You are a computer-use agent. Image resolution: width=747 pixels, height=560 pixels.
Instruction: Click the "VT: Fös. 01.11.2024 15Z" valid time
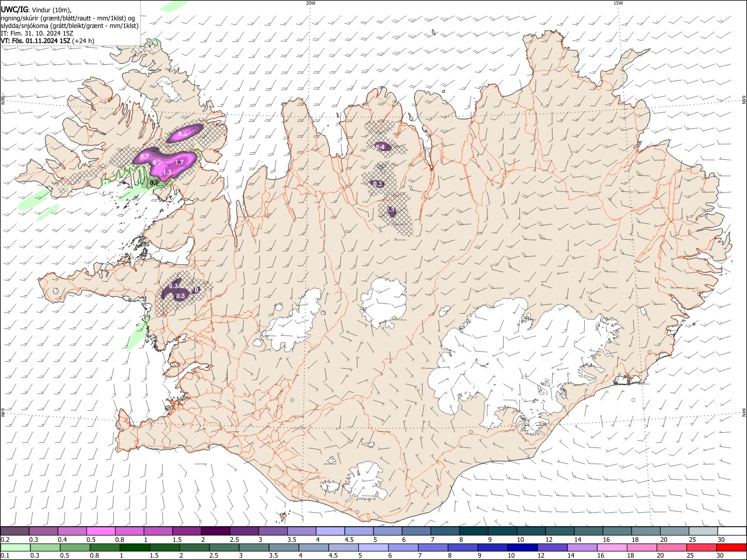(36, 41)
